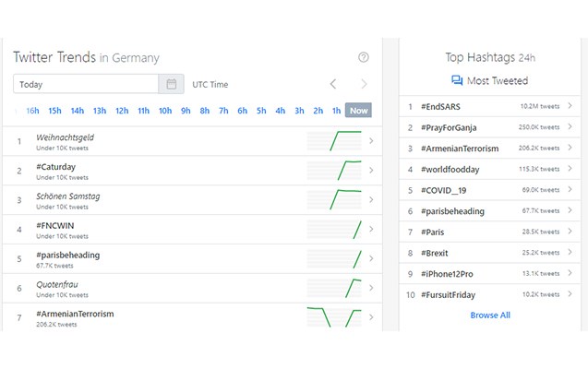Viewport: 588px width, 369px height.
Task: Click the Browse All link
Action: click(x=490, y=315)
